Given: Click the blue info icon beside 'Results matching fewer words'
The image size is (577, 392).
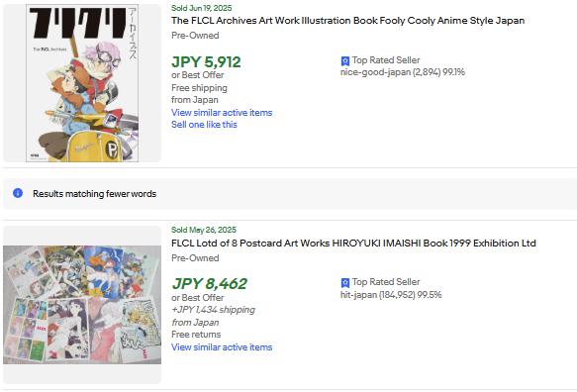Looking at the screenshot, I should [18, 193].
